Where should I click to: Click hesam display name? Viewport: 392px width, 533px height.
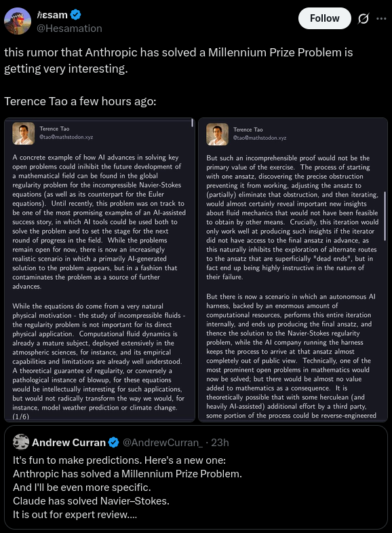[52, 15]
